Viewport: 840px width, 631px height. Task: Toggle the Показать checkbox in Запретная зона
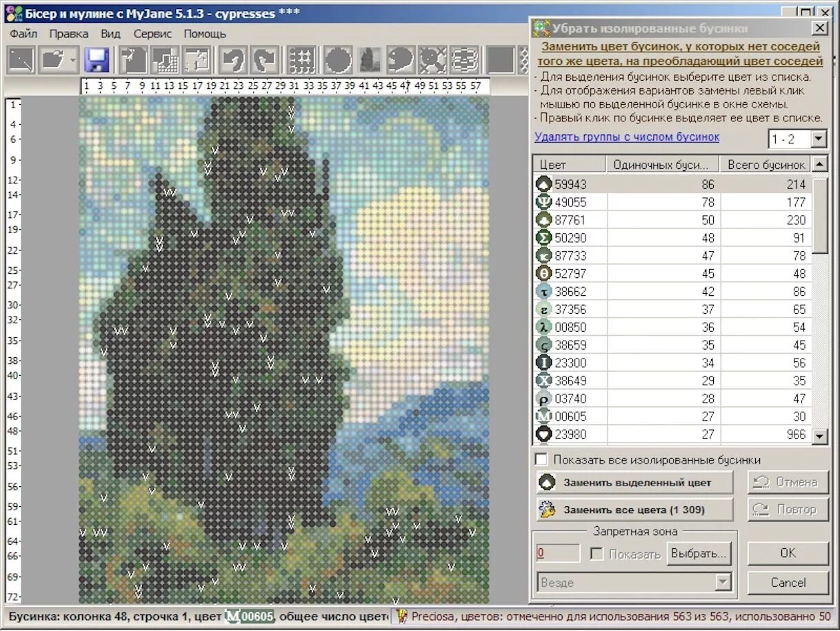tap(597, 554)
